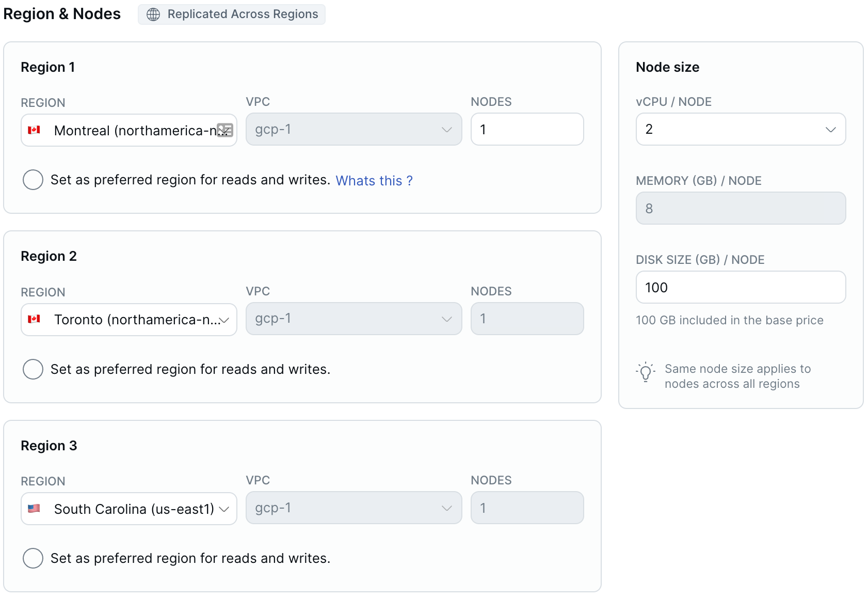868x598 pixels.
Task: Click the small icon inside the Montreal region field
Action: 224,131
